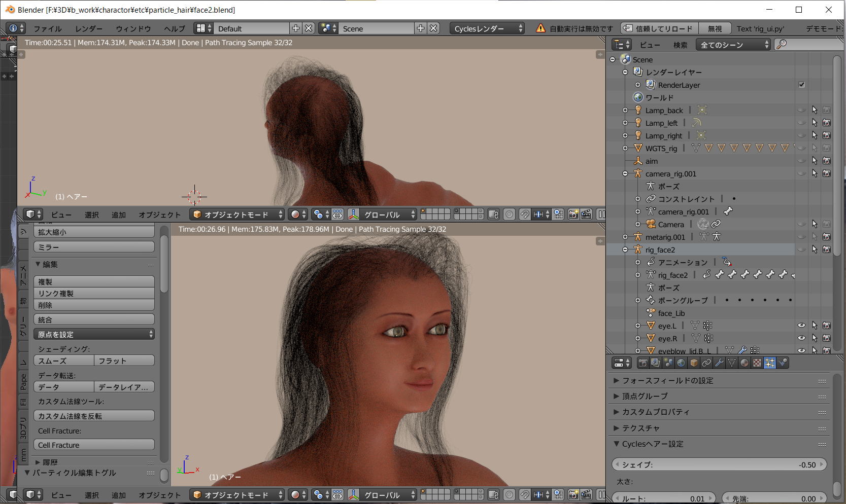Collapse the rig_face2 tree item
The image size is (846, 504).
pos(625,249)
